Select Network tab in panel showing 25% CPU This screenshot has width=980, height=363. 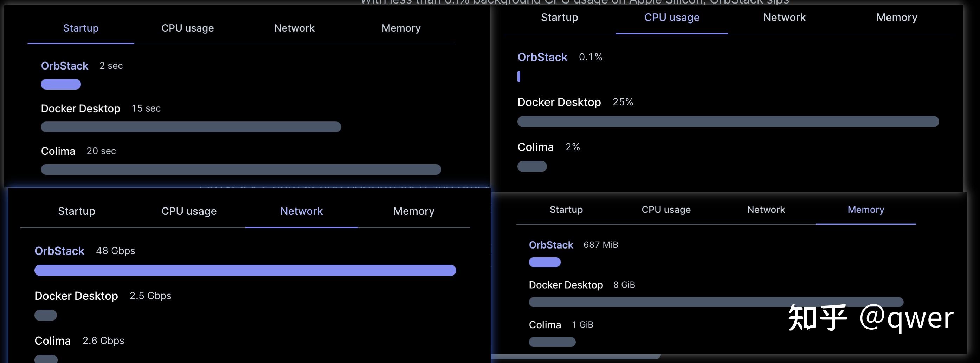tap(784, 18)
